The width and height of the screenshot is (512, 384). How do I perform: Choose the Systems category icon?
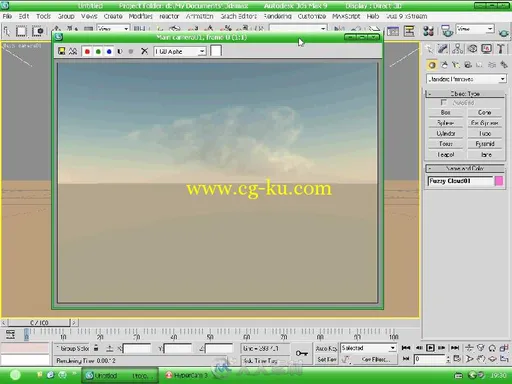503,65
